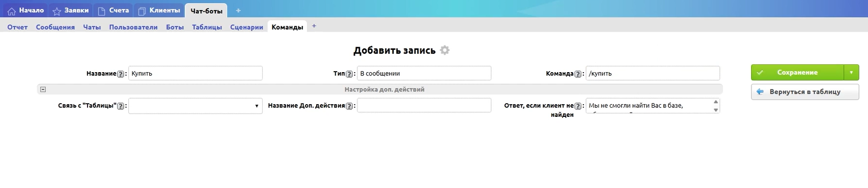
Task: Add a new subtab with plus icon
Action: pos(314,26)
